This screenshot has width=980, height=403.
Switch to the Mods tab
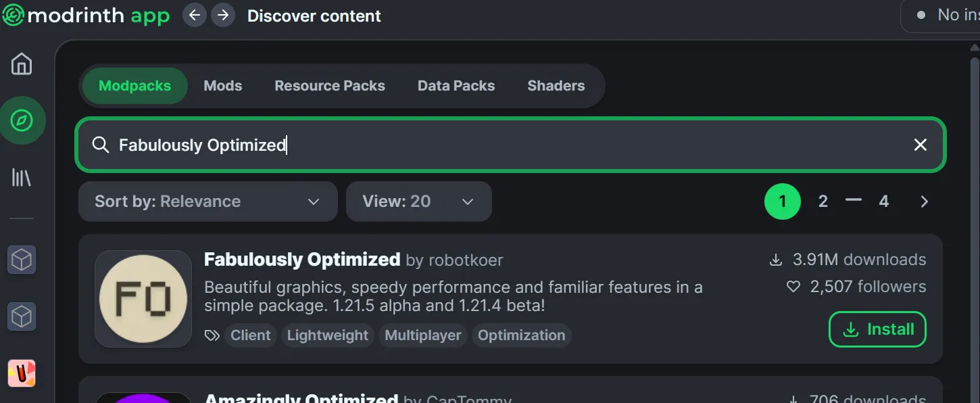(223, 86)
